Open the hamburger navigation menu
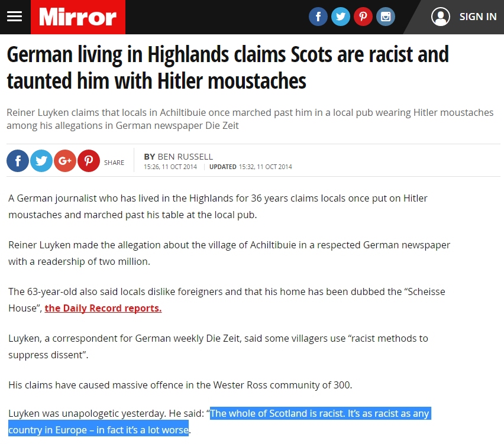This screenshot has height=444, width=504. coord(14,17)
